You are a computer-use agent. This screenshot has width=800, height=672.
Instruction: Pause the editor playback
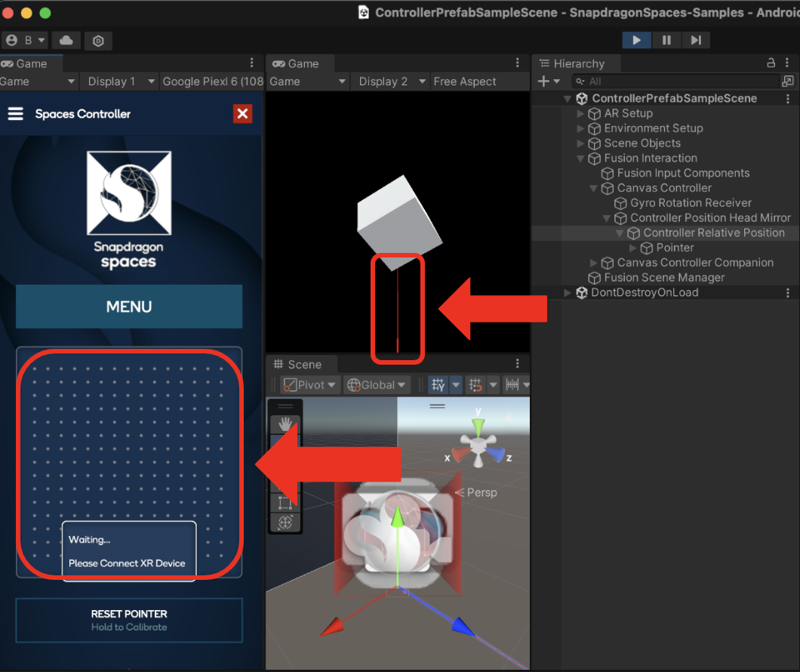666,40
